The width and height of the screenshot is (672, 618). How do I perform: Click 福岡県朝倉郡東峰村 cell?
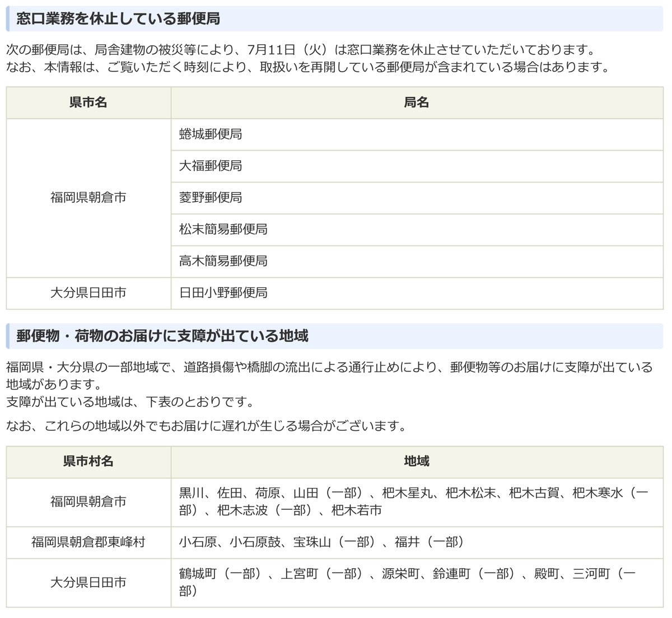88,542
